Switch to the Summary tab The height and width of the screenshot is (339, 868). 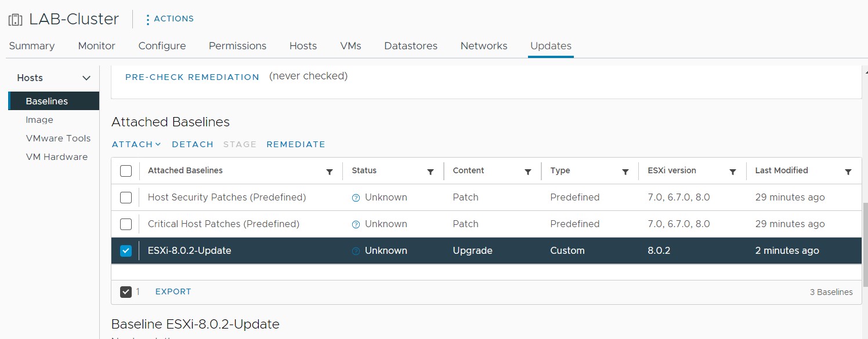pos(32,46)
